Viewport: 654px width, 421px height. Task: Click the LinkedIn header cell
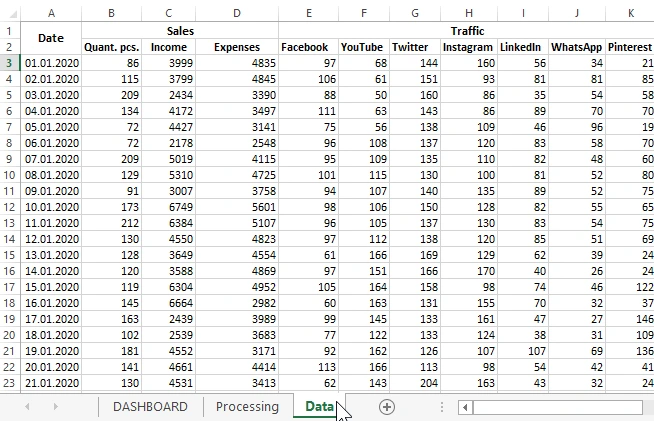[x=523, y=47]
